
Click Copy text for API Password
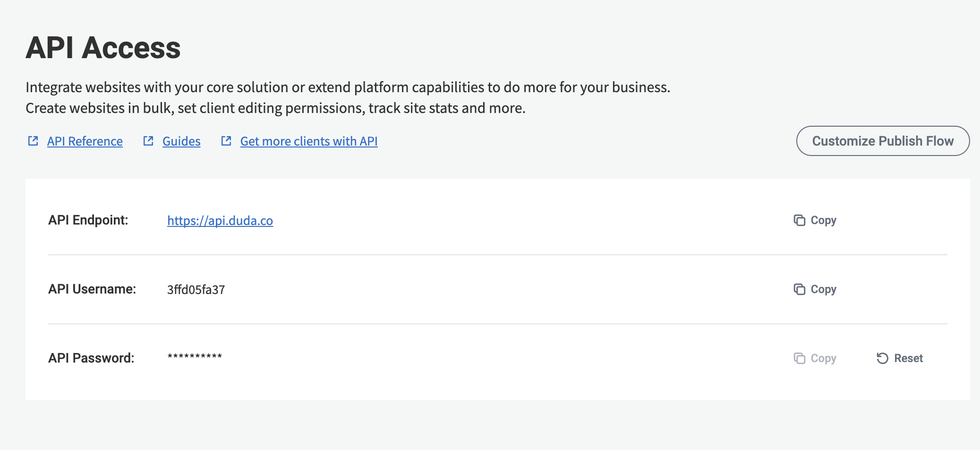(x=823, y=358)
